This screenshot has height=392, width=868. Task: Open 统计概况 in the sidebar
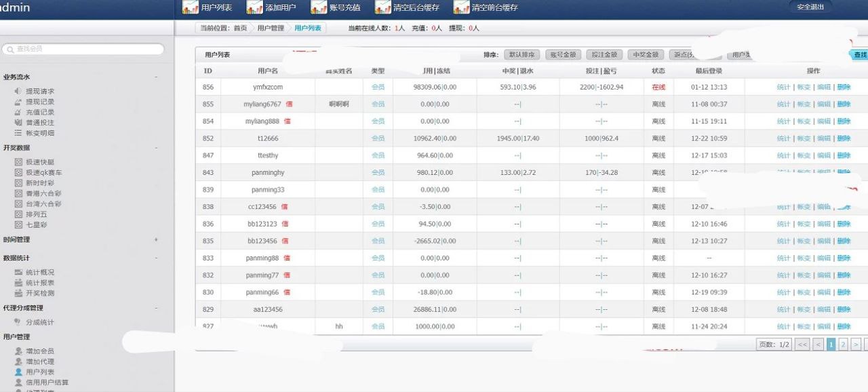click(40, 273)
